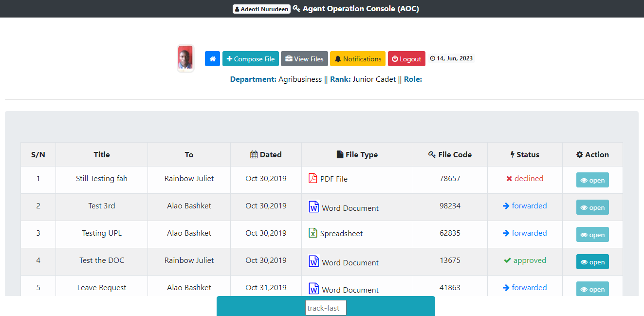Click the user profile photo thumbnail
The image size is (644, 316).
click(x=185, y=58)
